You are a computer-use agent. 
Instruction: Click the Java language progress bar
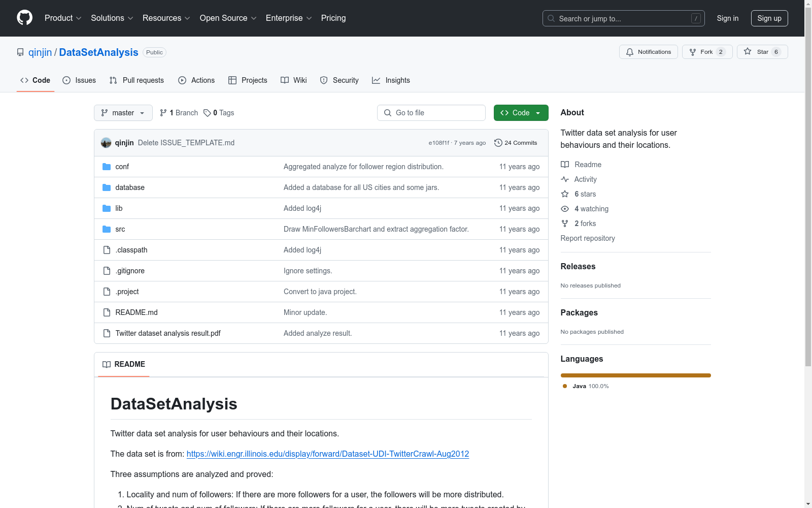[x=636, y=375]
